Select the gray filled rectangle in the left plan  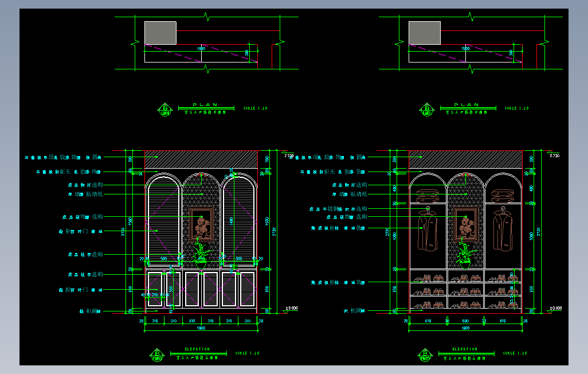[x=160, y=33]
